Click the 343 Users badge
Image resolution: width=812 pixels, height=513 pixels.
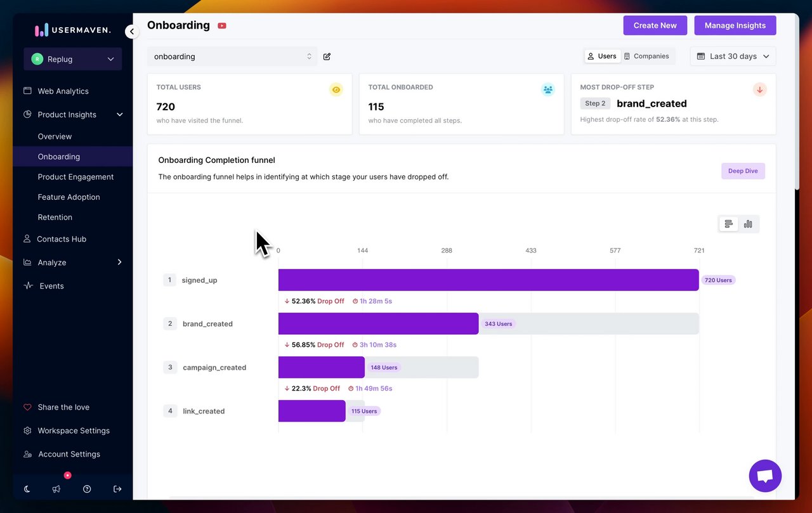click(498, 324)
